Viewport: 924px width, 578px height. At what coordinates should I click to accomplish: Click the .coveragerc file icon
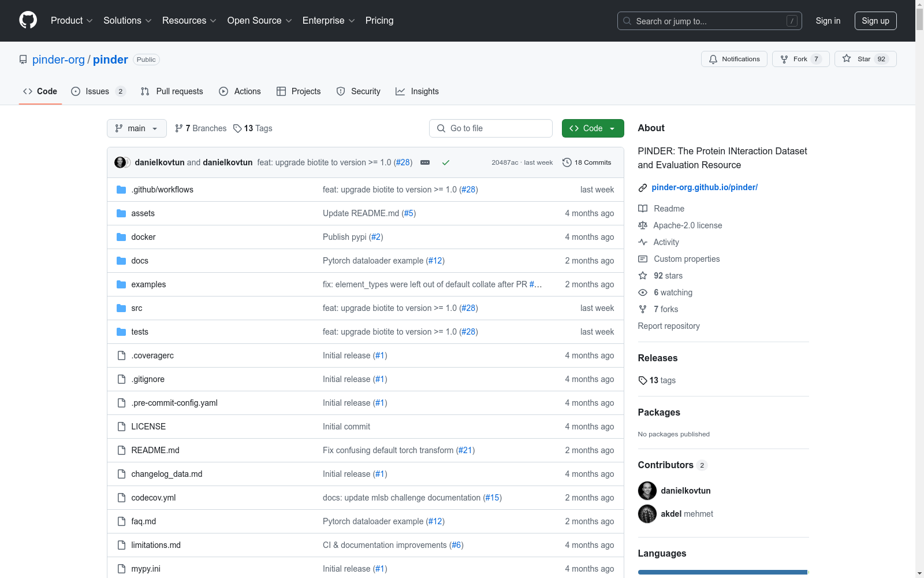121,355
